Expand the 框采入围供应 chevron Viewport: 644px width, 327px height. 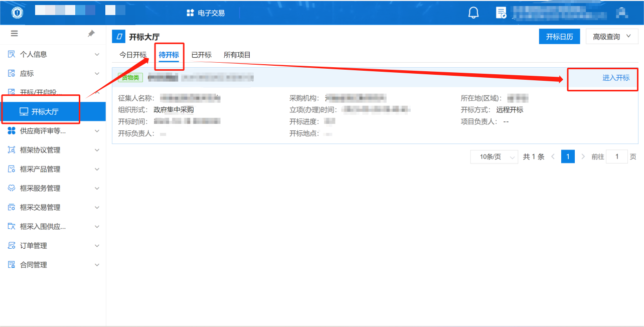point(97,226)
